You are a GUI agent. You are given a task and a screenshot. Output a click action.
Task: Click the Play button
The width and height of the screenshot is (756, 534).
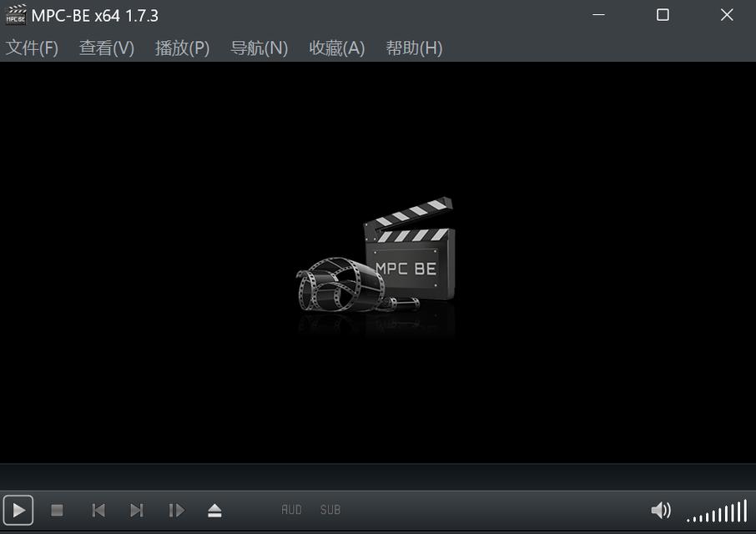[x=18, y=510]
